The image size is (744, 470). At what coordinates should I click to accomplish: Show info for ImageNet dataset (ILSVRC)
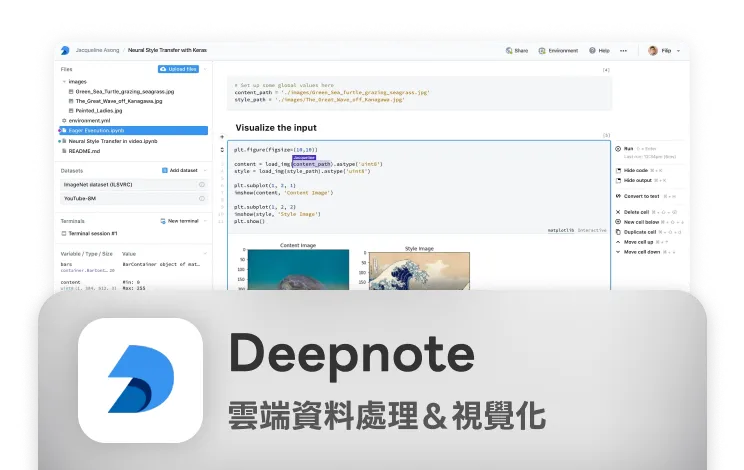coord(202,184)
